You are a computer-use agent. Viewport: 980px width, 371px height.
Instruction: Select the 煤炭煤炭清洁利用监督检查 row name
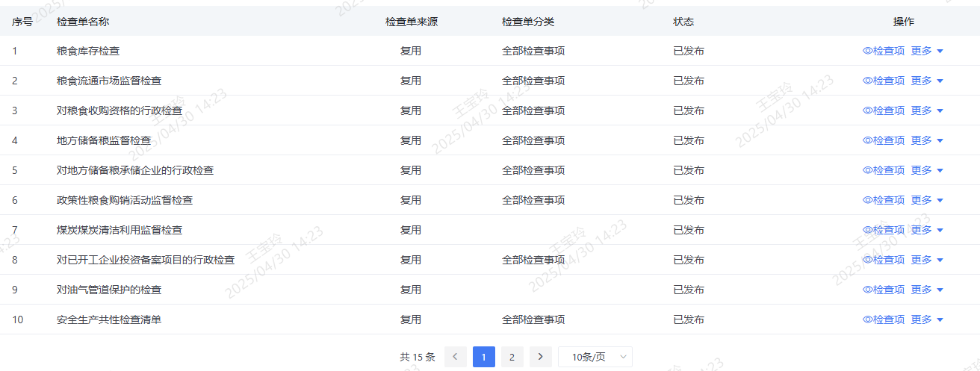120,230
